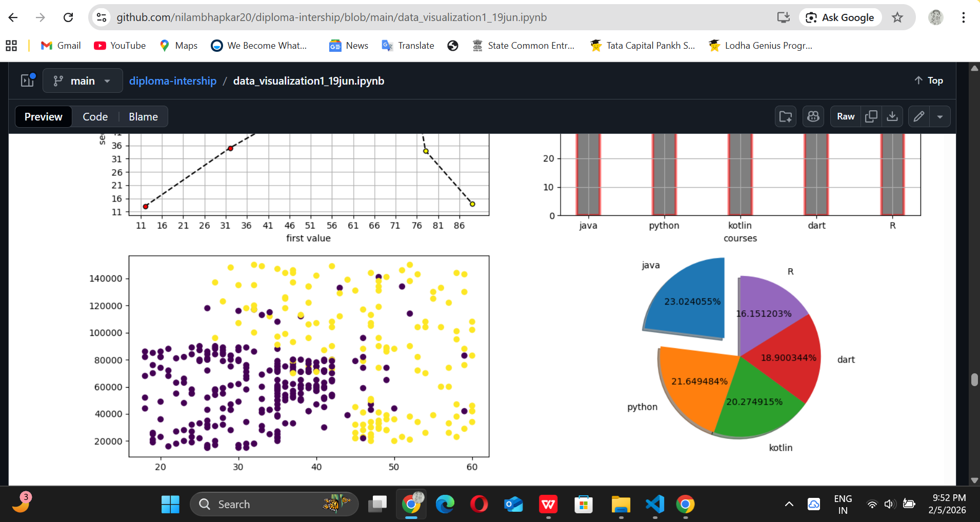Open the main branch dropdown

click(82, 81)
